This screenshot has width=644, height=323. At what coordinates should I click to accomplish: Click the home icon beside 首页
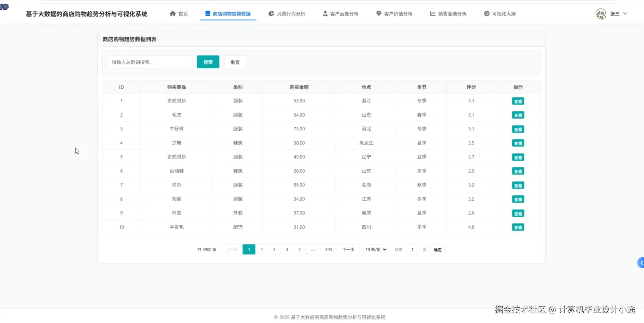173,14
